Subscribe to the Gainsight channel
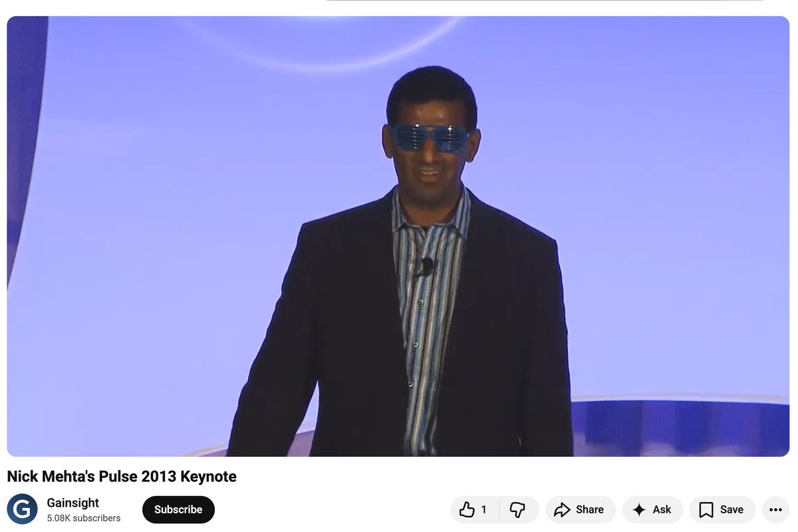Viewport: 798px width, 532px height. coord(178,509)
